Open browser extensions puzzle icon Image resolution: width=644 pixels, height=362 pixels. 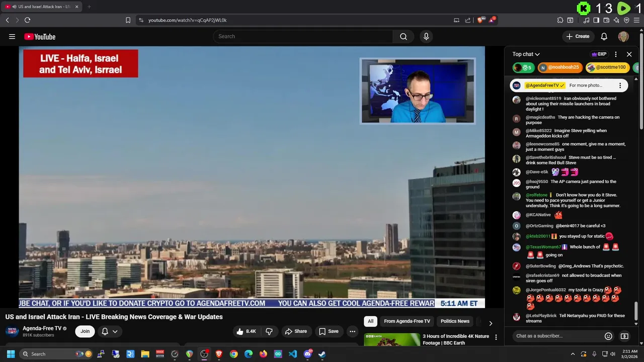560,20
